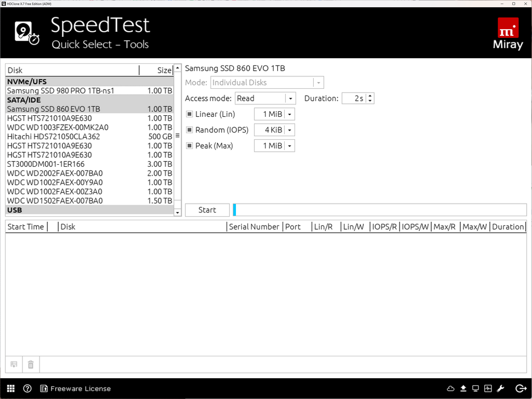Click the Max/W column header
532x399 pixels.
click(x=475, y=227)
